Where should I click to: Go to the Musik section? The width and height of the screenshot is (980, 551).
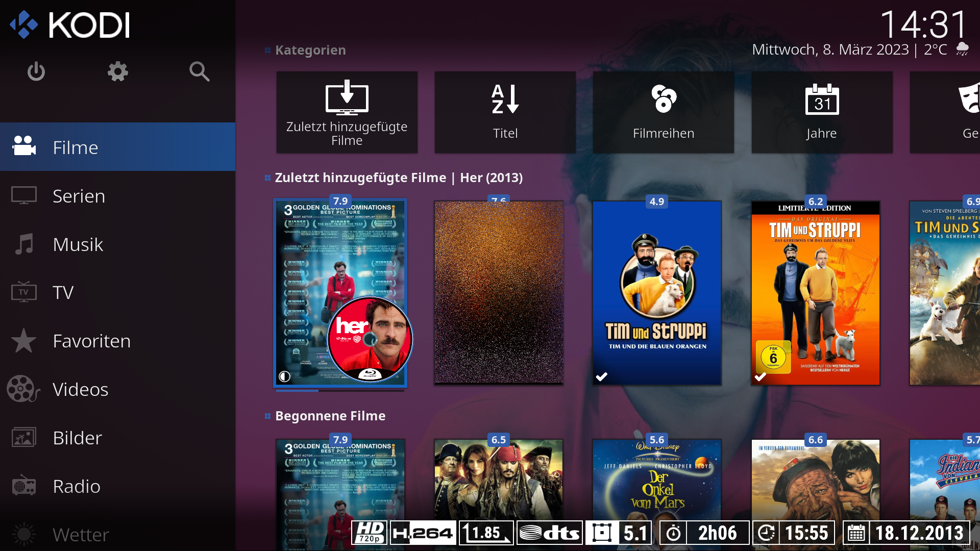117,244
